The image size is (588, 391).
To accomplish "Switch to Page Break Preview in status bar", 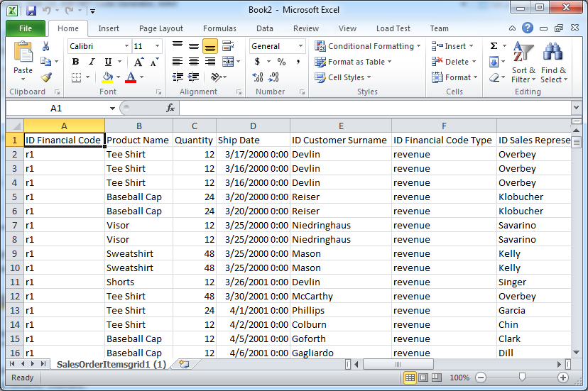I will (x=437, y=378).
